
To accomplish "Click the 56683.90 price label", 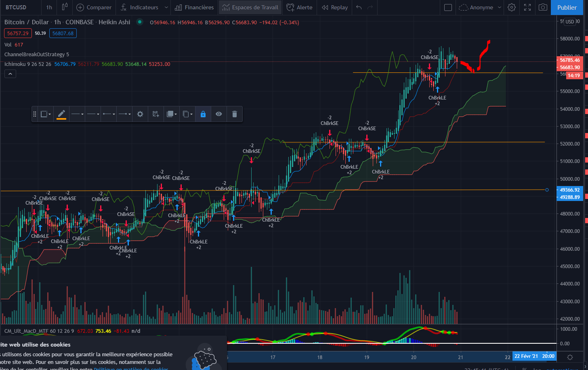I will pos(569,67).
